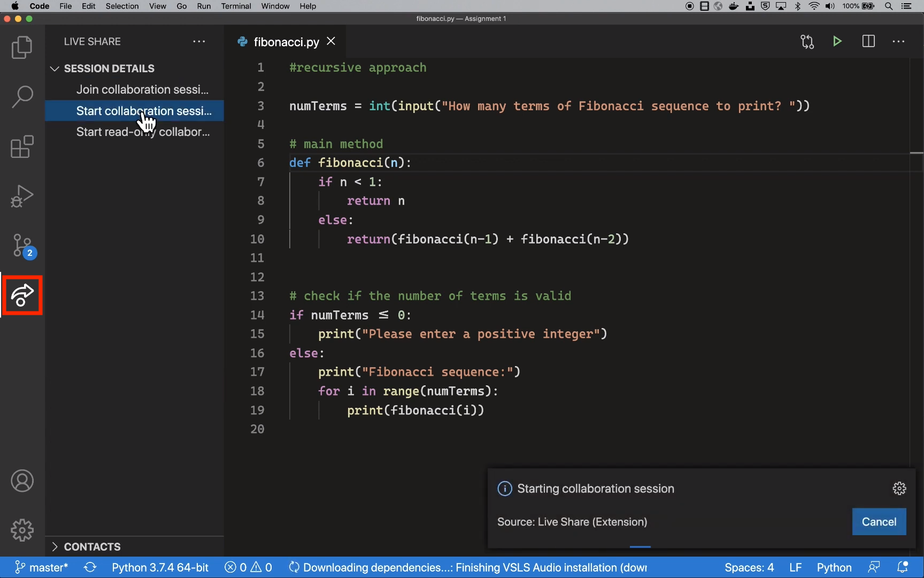
Task: Change indentation via Spaces: 4 in status bar
Action: click(x=750, y=567)
